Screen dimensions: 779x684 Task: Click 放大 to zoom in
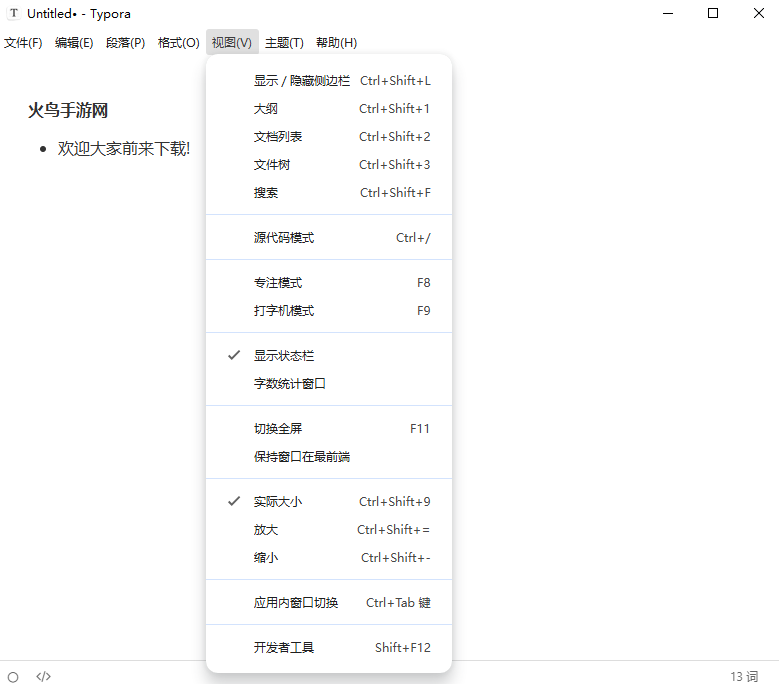point(329,530)
